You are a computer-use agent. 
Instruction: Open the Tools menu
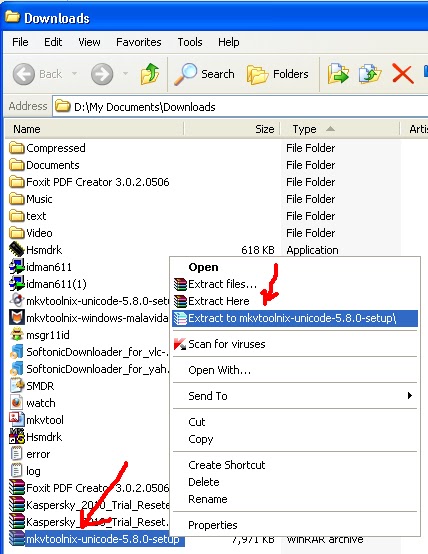coord(190,42)
